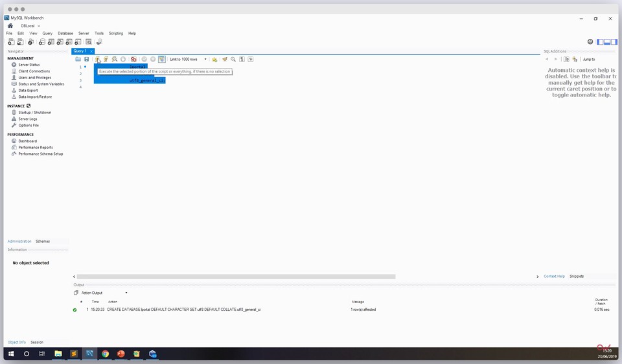
Task: Click the Dashboard gauge icon in Performance section
Action: (14, 141)
